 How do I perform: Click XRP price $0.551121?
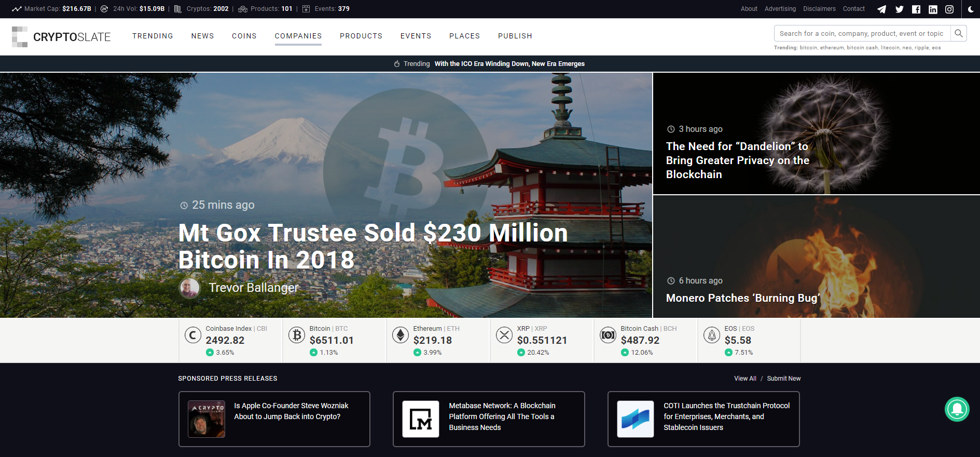(x=542, y=340)
